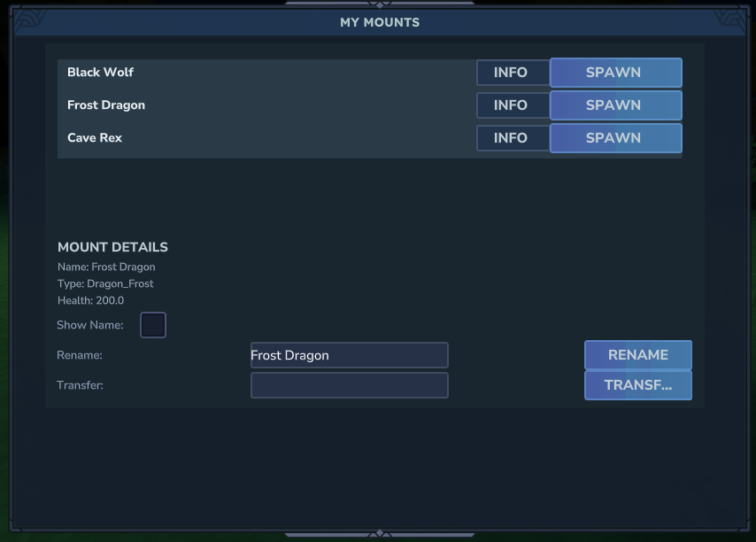This screenshot has width=756, height=542.
Task: Spawn the Black Wolf mount
Action: click(615, 73)
